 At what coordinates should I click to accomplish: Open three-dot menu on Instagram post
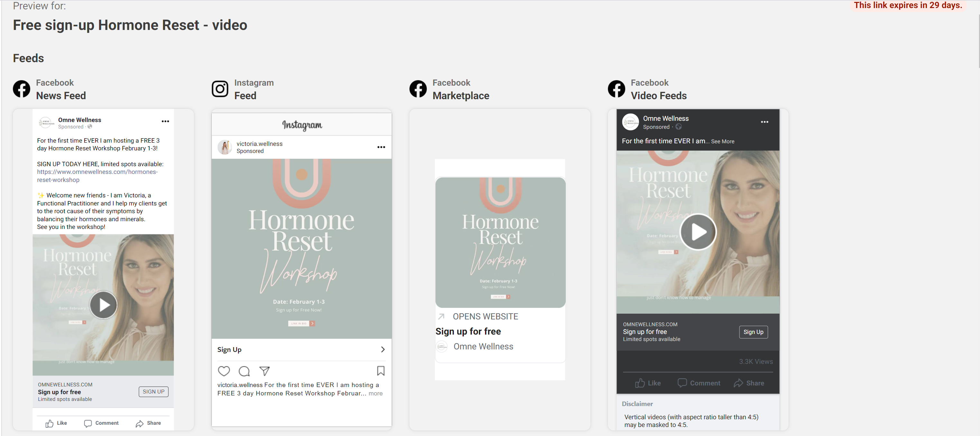coord(381,147)
